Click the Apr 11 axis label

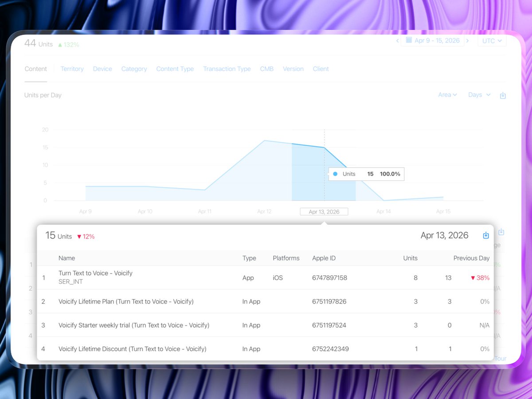pyautogui.click(x=205, y=211)
